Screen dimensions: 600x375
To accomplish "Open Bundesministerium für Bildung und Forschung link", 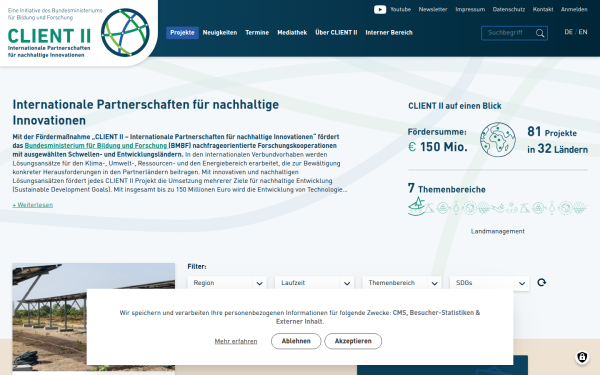I will coord(96,146).
